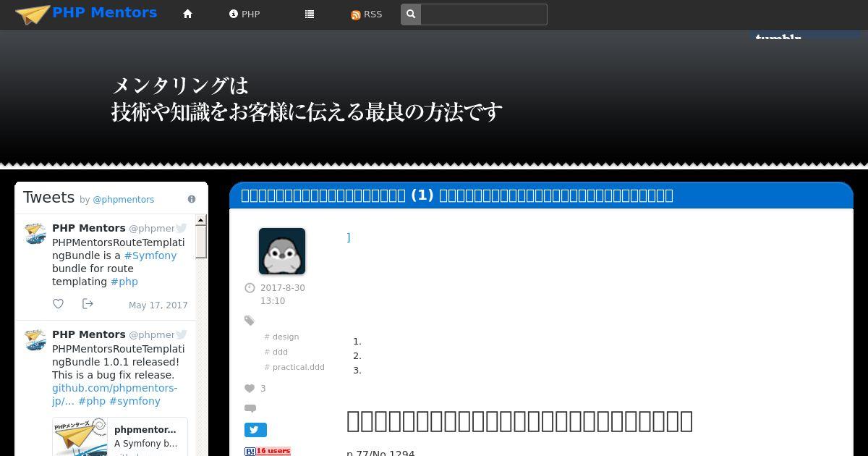Focus the navbar search input field
Screen dimensions: 868x456
(x=483, y=14)
